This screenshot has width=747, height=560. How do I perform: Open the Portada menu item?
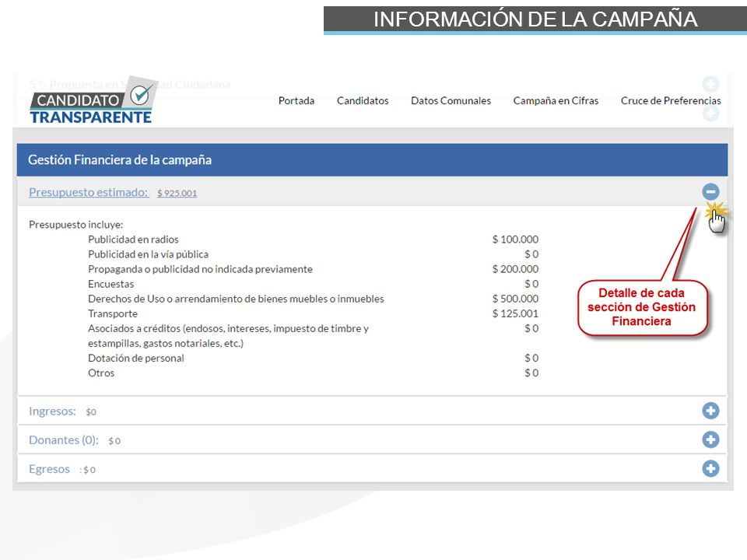point(296,101)
